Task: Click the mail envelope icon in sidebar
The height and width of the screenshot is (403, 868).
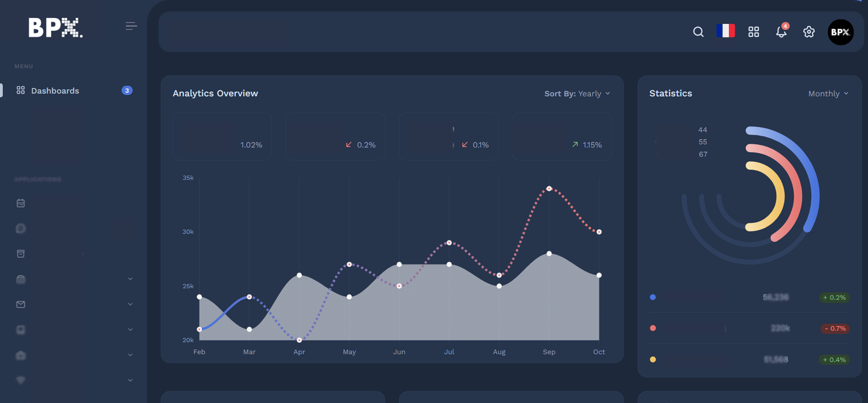Action: click(21, 305)
